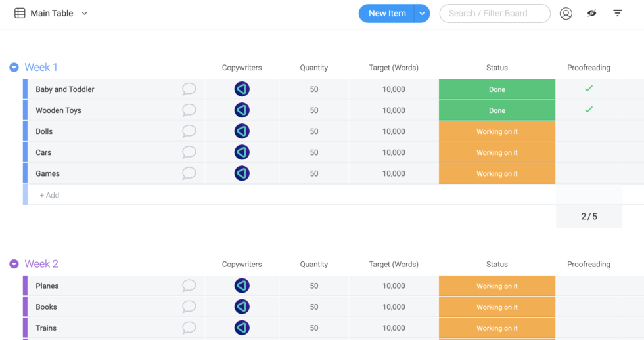Viewport: 644px width, 340px height.
Task: Open conversation icon on Dolls row
Action: pos(189,131)
